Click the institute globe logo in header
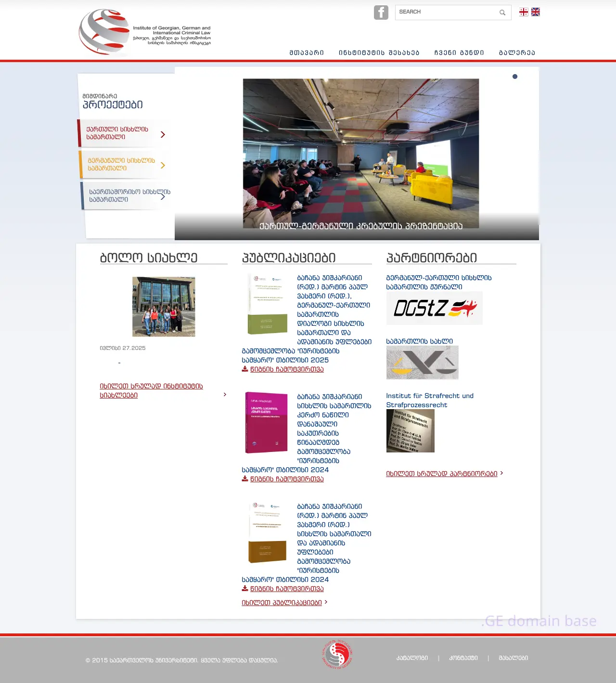The width and height of the screenshot is (616, 683). (104, 32)
